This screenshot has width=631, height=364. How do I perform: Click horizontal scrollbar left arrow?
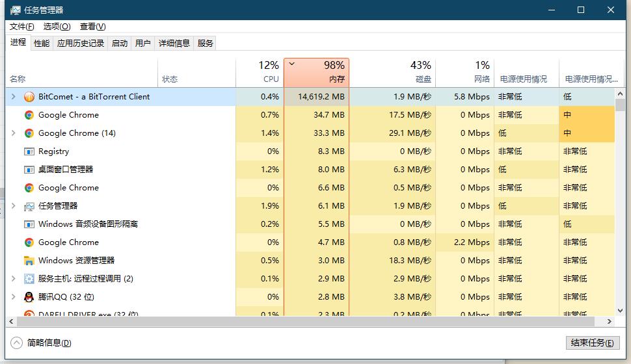pos(11,321)
